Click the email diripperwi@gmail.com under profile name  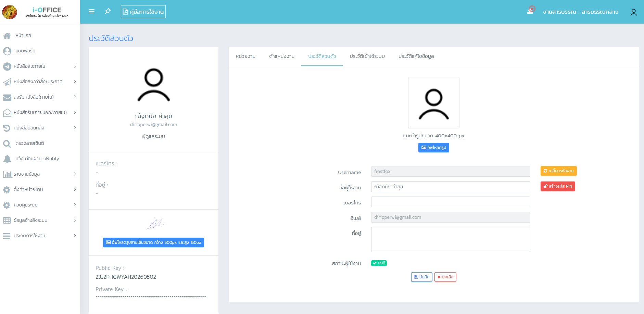(x=153, y=125)
